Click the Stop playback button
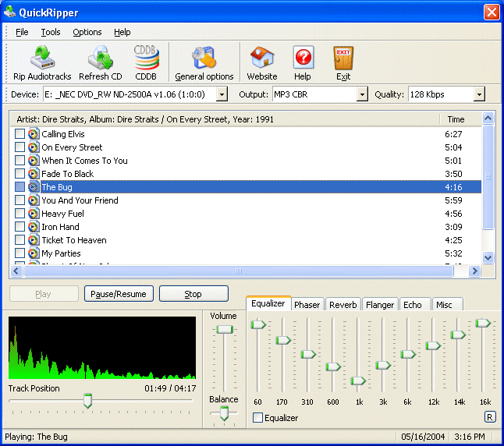Image resolution: width=504 pixels, height=446 pixels. [193, 294]
